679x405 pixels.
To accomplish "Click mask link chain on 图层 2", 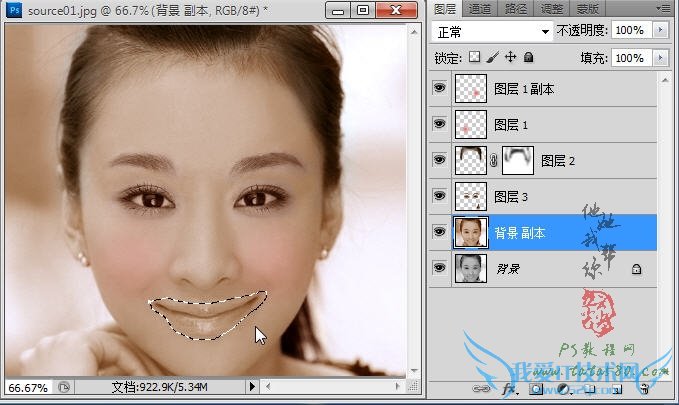I will click(494, 160).
